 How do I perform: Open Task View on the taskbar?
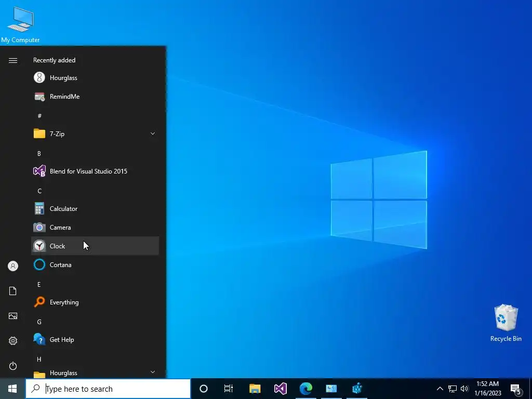[x=229, y=389]
